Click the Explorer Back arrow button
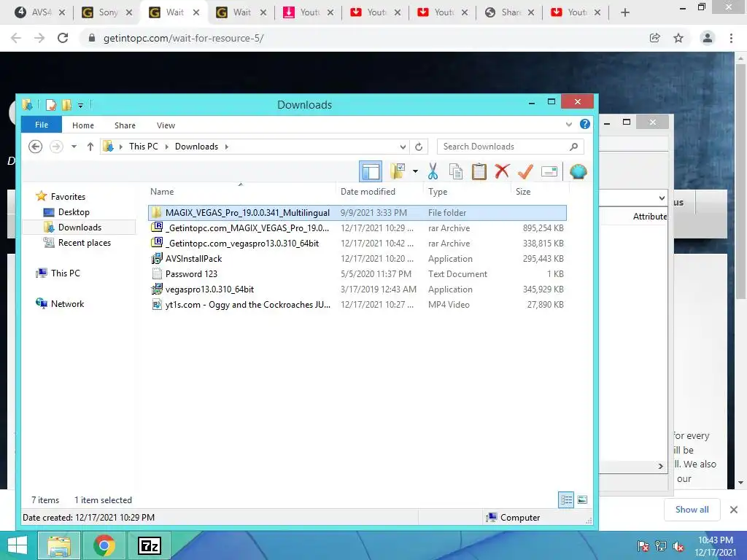The image size is (747, 560). 35,146
